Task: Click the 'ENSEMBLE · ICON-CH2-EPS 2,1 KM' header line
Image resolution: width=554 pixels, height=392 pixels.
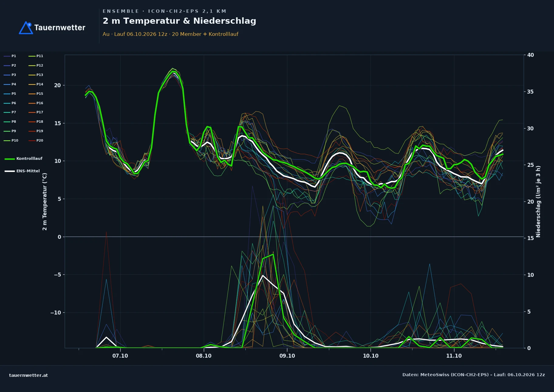Action: click(x=165, y=11)
